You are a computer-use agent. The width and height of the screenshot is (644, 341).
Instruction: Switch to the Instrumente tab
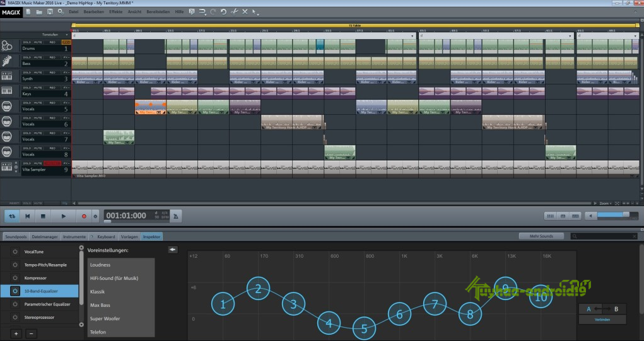click(x=74, y=237)
